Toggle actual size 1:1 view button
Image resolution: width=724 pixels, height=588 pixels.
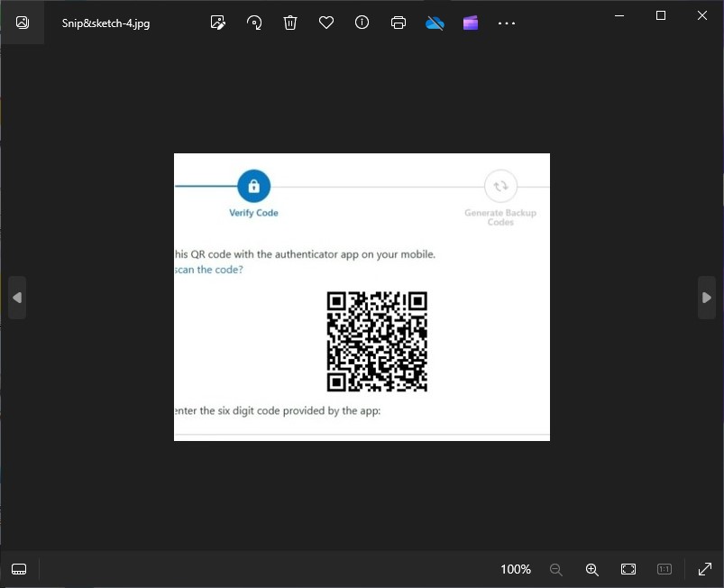point(664,569)
